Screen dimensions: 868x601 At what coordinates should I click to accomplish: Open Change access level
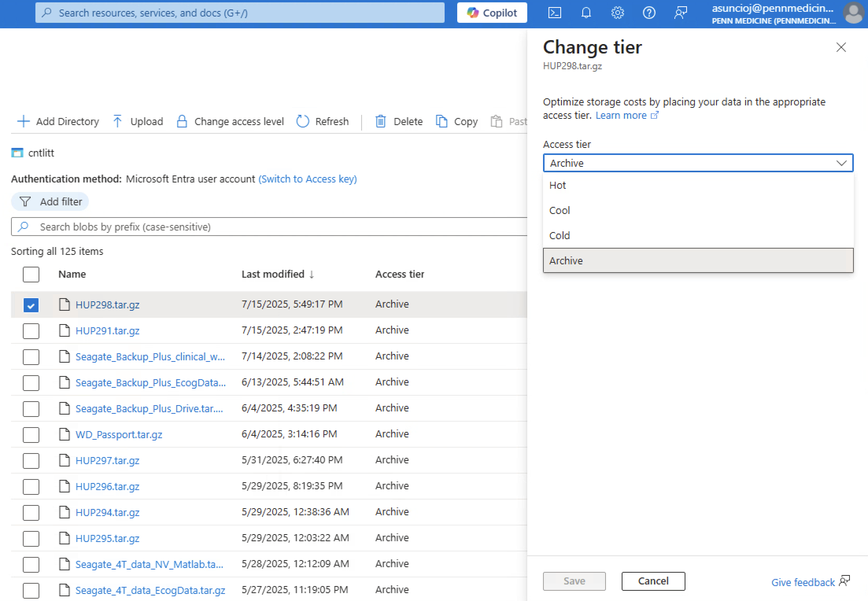point(230,122)
